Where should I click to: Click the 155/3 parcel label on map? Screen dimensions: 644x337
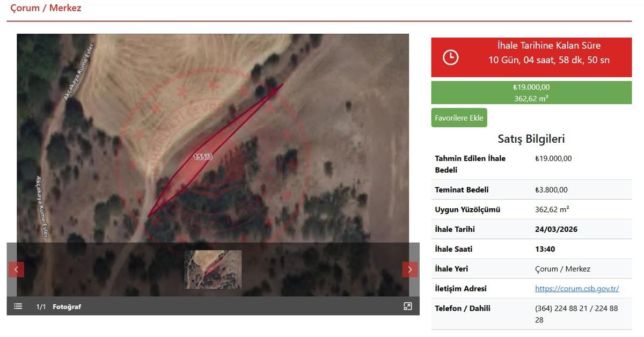[203, 157]
